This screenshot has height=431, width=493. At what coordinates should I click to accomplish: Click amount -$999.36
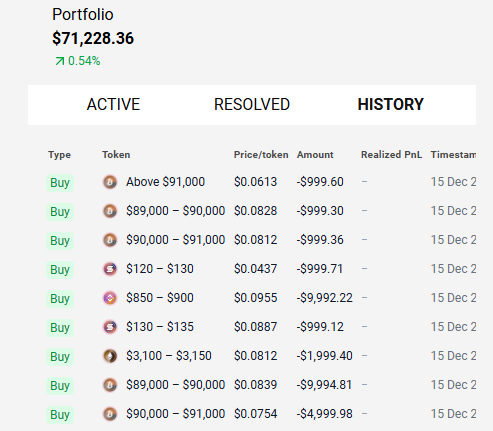point(320,240)
